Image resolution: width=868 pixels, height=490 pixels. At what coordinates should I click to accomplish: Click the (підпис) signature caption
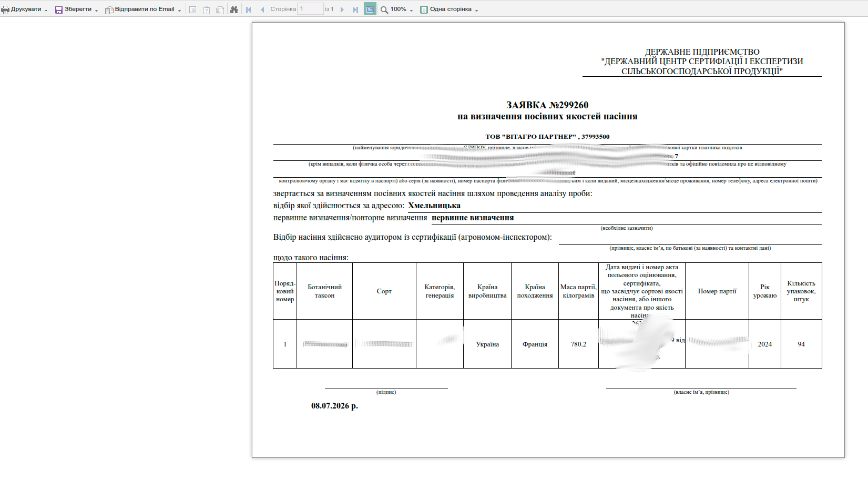[x=386, y=392]
